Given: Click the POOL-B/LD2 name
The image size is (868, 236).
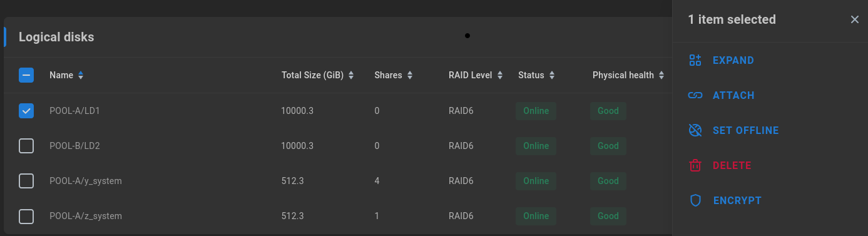Looking at the screenshot, I should pyautogui.click(x=74, y=146).
